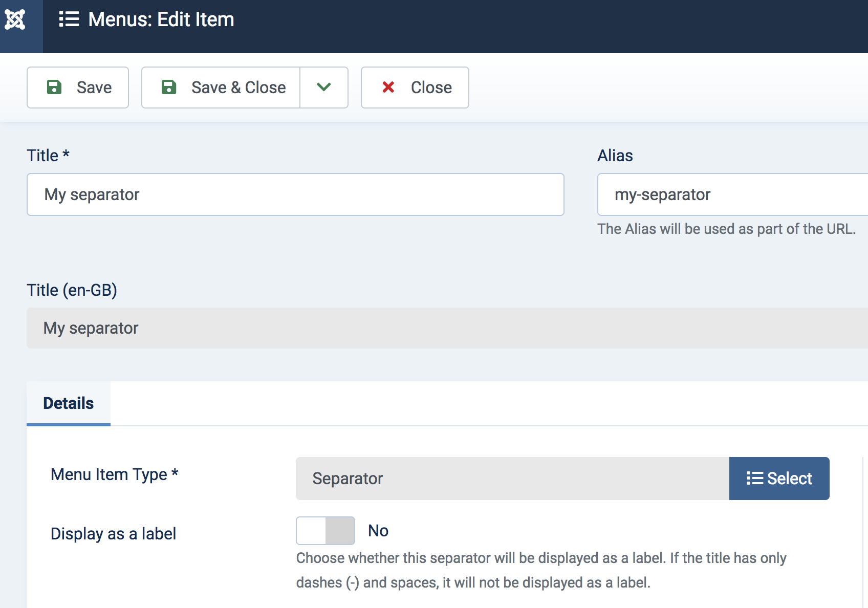Click the Joomla logo icon
Screen dimensions: 868x608
click(x=15, y=19)
